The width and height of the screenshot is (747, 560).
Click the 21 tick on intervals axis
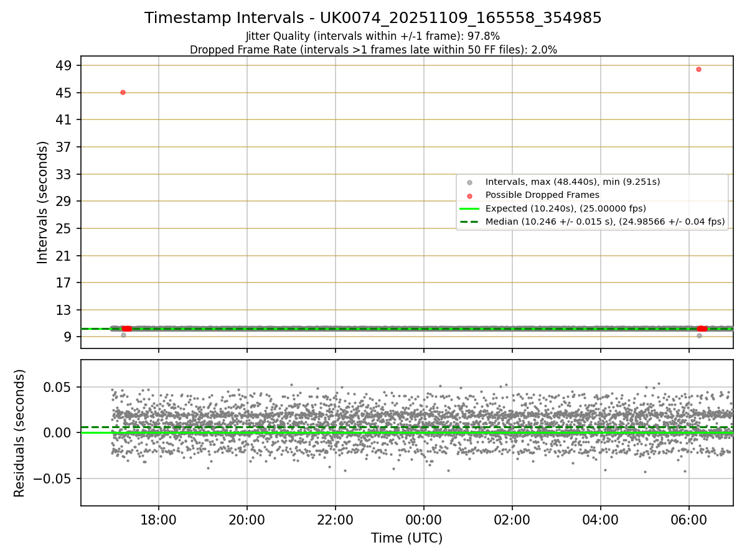pyautogui.click(x=65, y=255)
